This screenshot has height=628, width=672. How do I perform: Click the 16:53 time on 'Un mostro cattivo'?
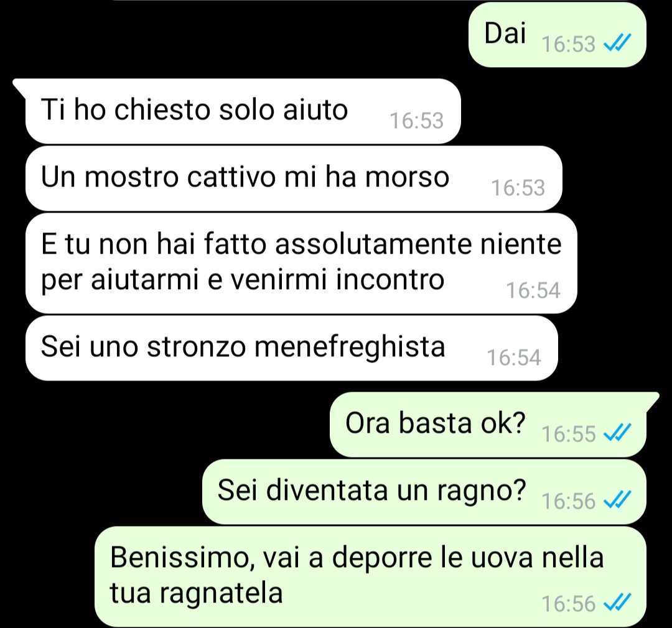pyautogui.click(x=518, y=188)
